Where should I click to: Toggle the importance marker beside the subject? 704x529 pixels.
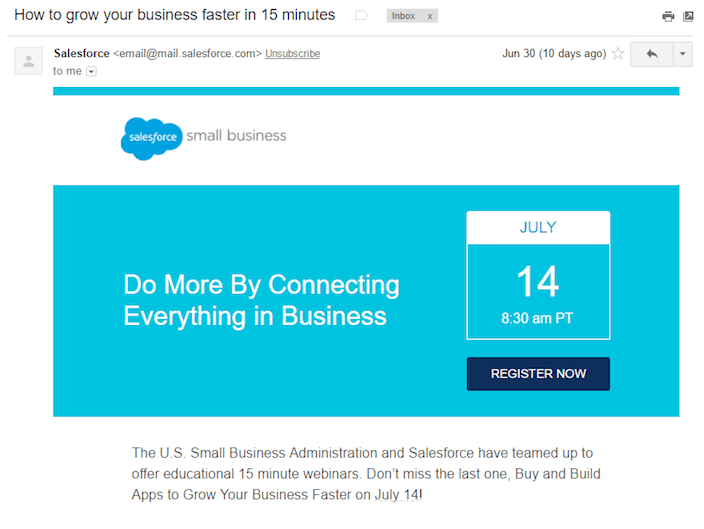[361, 16]
